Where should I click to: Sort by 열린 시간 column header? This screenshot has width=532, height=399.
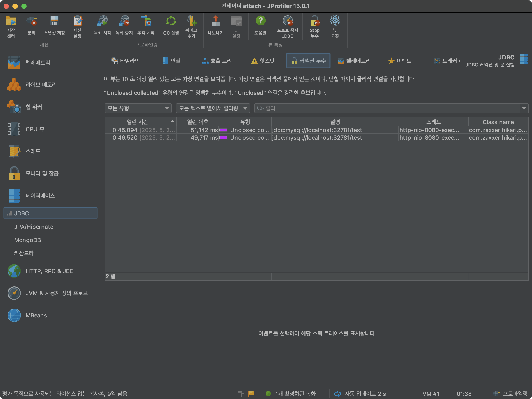141,122
